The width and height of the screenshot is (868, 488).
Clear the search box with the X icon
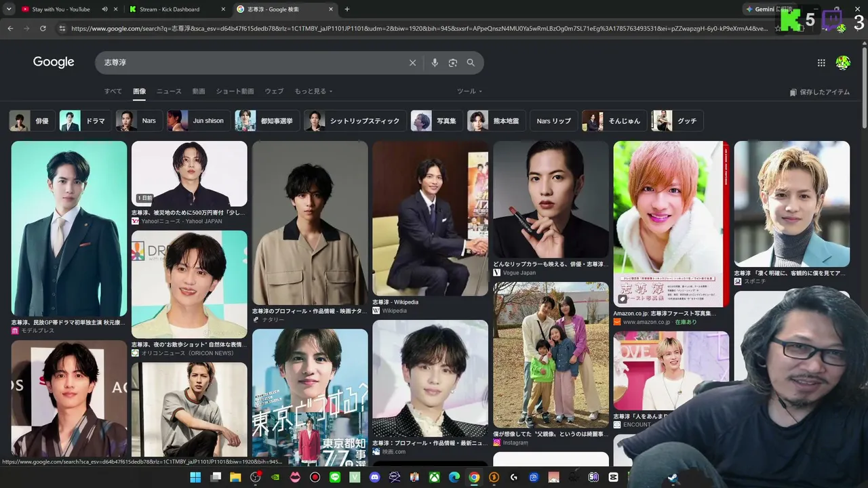click(x=412, y=63)
